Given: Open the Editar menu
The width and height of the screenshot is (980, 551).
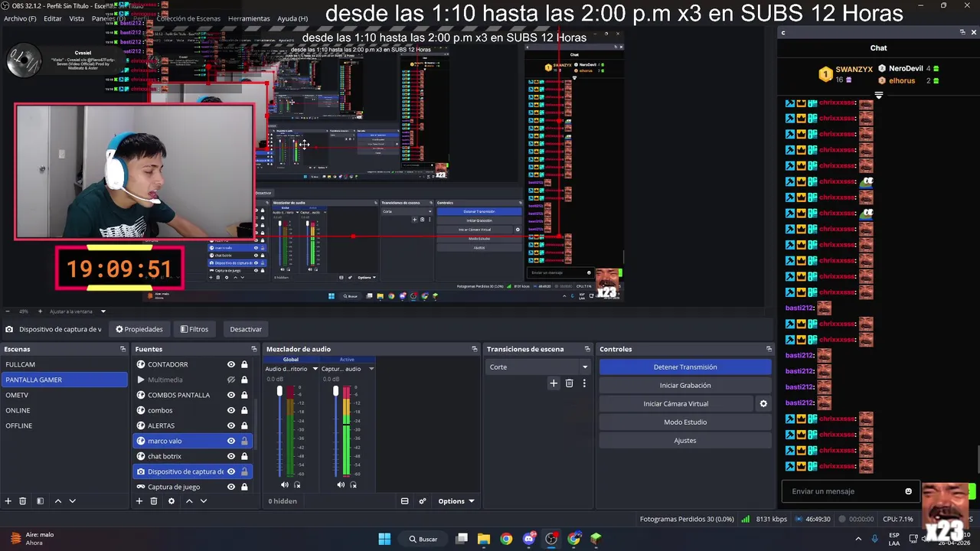Looking at the screenshot, I should tap(53, 18).
